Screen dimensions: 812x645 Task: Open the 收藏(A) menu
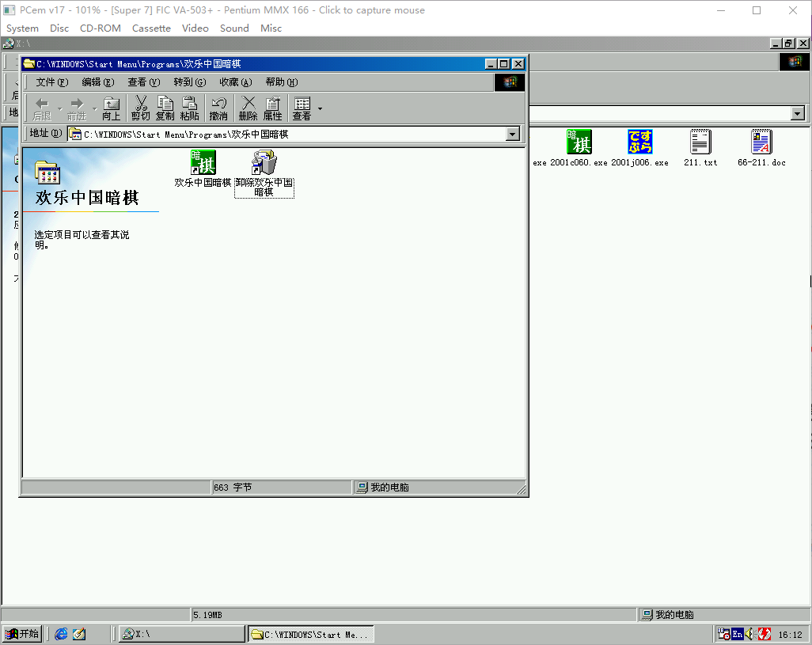tap(236, 82)
